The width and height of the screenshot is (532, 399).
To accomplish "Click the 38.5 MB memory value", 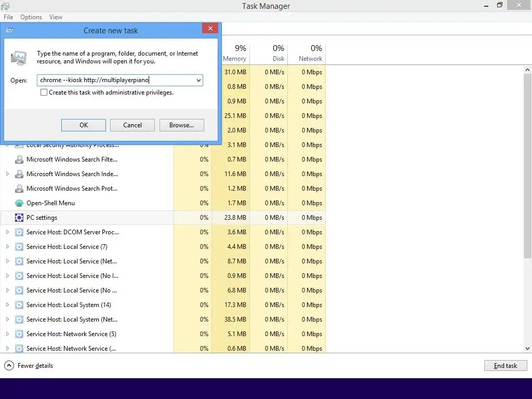I will pos(235,320).
